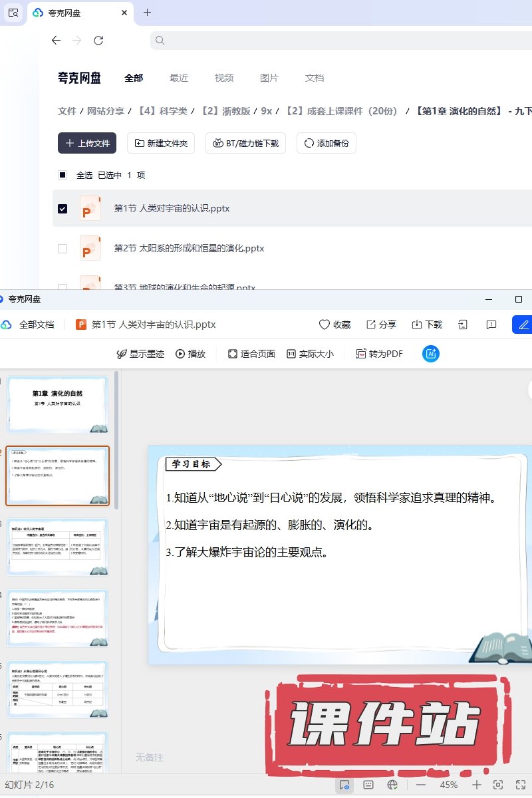The width and height of the screenshot is (532, 798).
Task: Click the 上传文件 button
Action: click(x=87, y=143)
